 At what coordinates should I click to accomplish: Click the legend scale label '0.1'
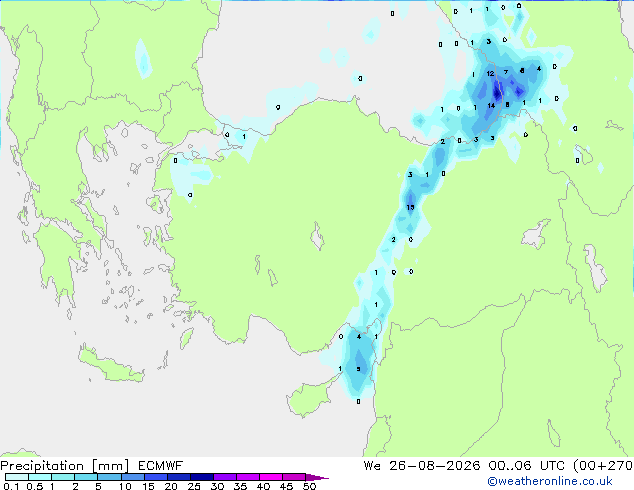11,486
